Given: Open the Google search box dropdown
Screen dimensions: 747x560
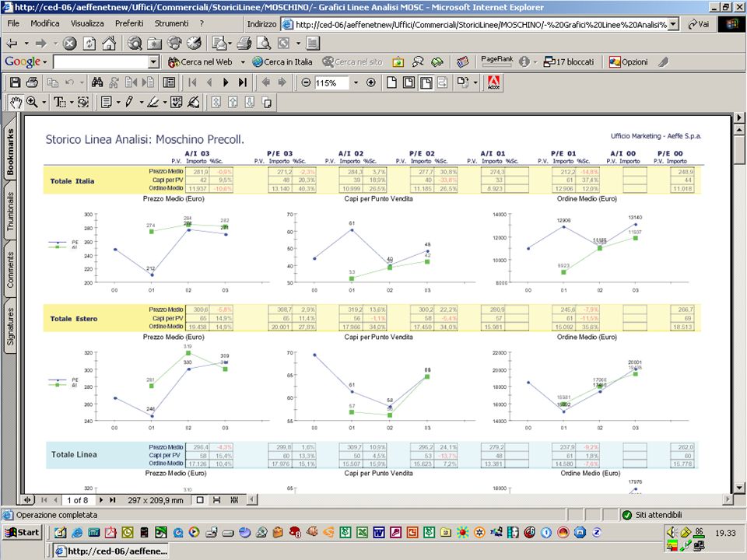Looking at the screenshot, I should coord(153,62).
